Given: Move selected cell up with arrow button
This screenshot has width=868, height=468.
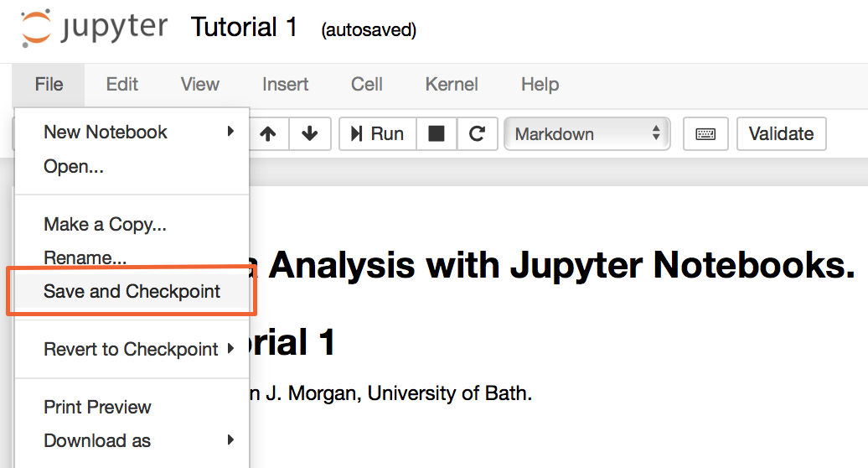Looking at the screenshot, I should [268, 133].
